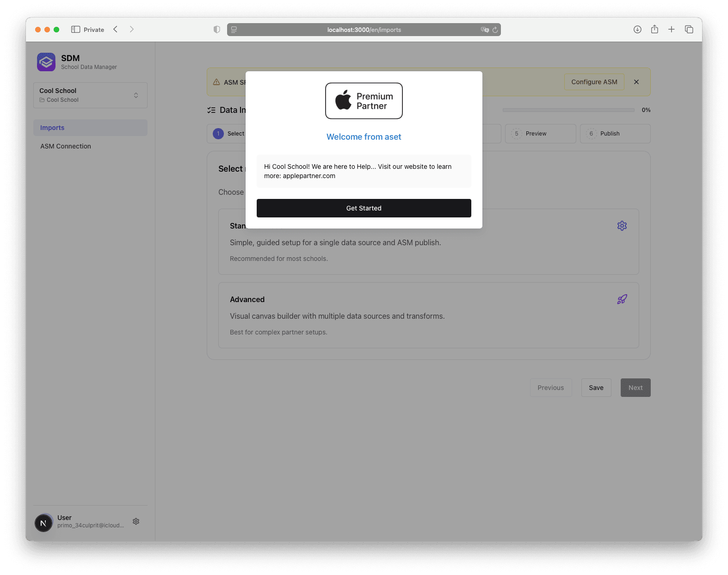Screen dimensions: 728x575
Task: Click the Welcome from aset heading
Action: [x=364, y=137]
